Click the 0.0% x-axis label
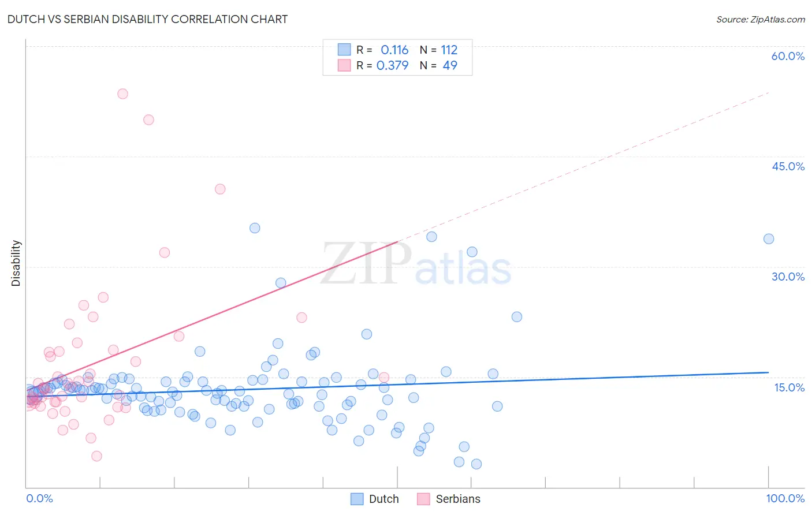Viewport: 812px width, 515px height. [x=39, y=498]
